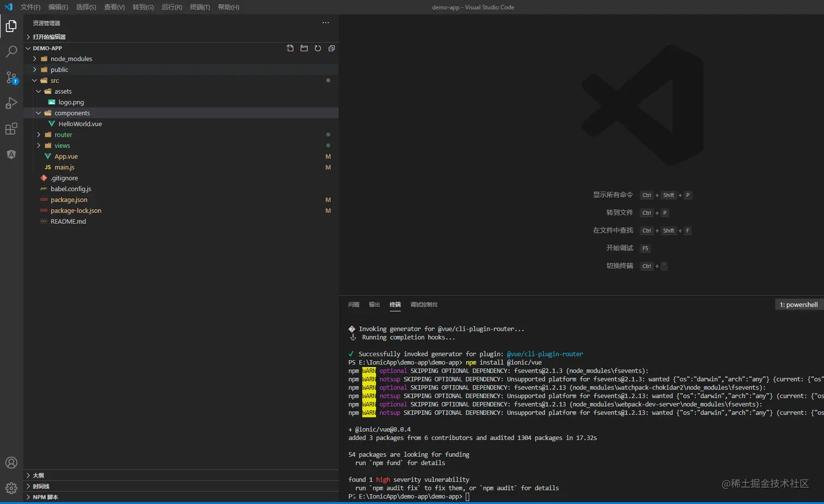Click the npm icon beside package-lock.json
This screenshot has width=824, height=504.
coord(44,211)
